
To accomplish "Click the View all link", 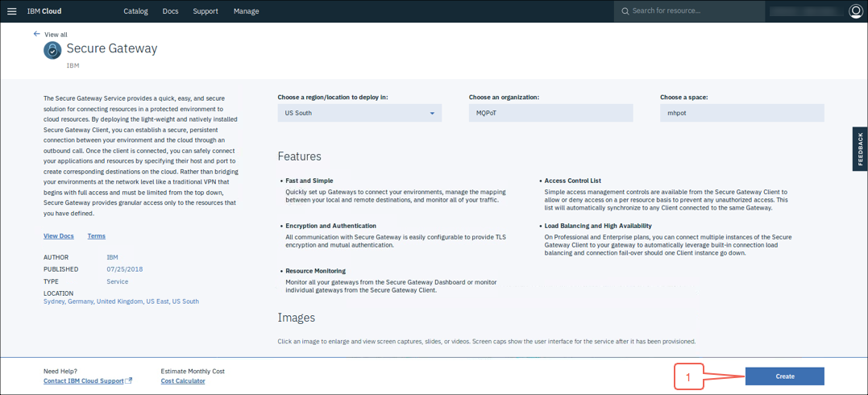I will coord(56,35).
